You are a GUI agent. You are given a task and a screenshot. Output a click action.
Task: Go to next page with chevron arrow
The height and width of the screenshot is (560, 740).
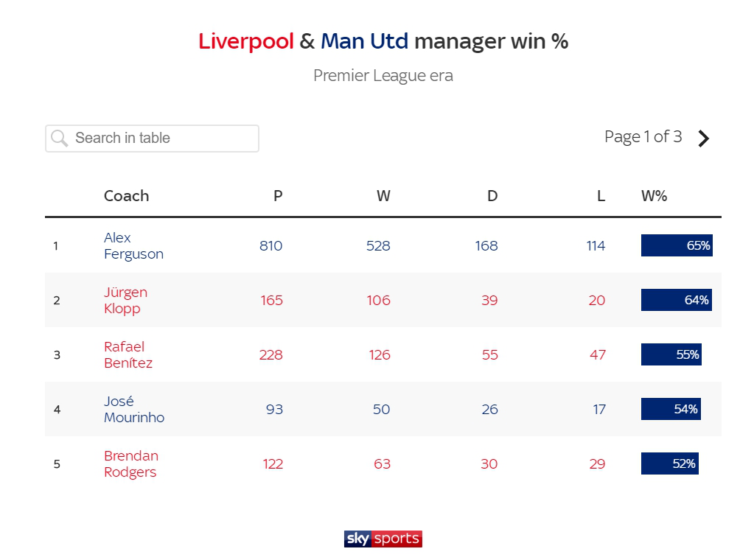704,139
